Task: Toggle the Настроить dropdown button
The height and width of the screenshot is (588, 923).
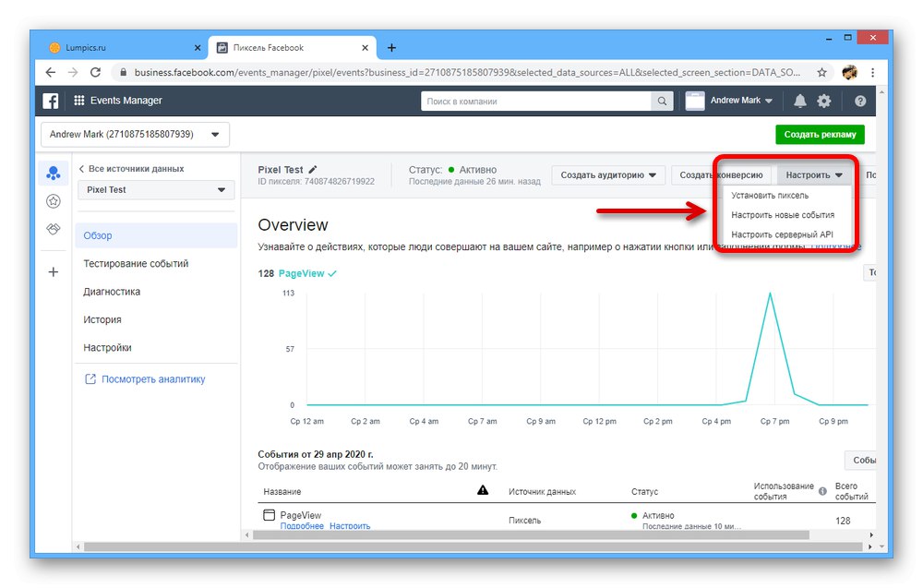Action: click(813, 174)
